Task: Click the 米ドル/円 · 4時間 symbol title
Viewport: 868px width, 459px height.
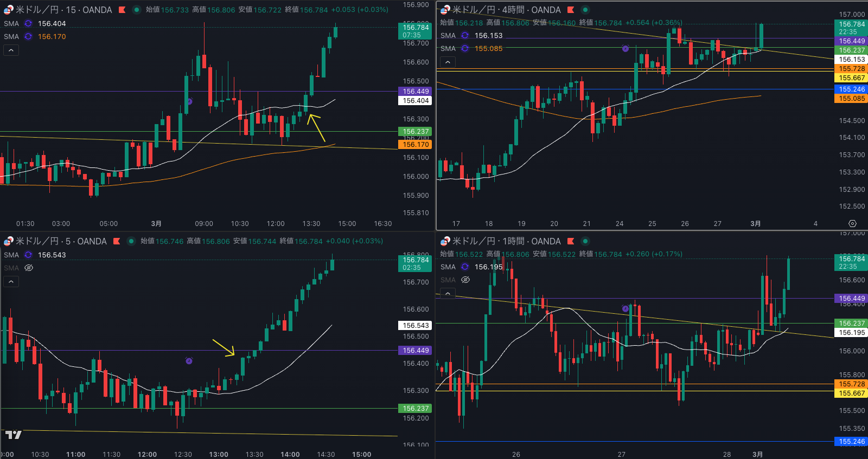Action: (506, 10)
